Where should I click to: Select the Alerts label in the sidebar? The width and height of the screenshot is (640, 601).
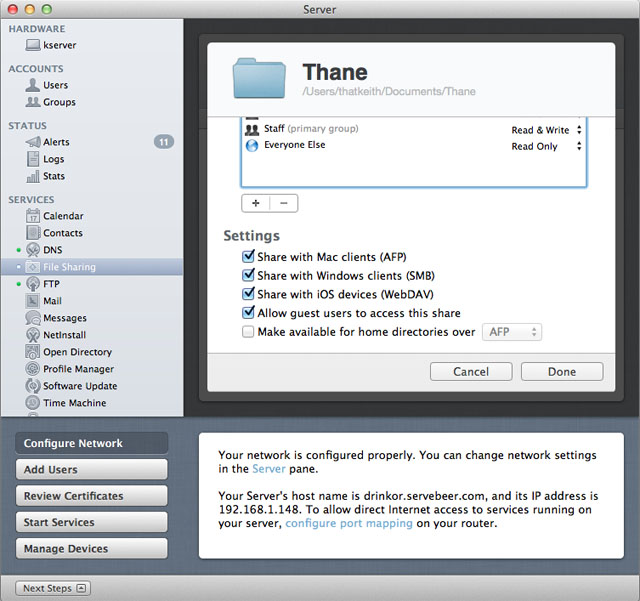[x=56, y=142]
